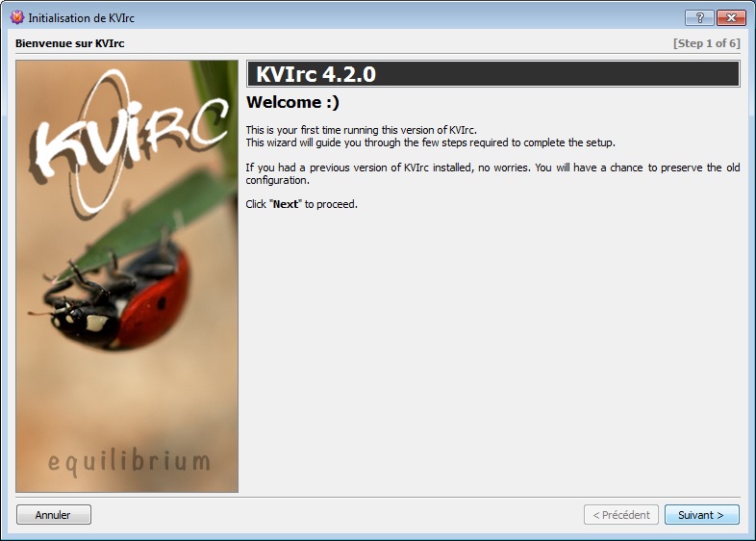Click the Annuler button
Screen dimensions: 756x541
[54, 514]
